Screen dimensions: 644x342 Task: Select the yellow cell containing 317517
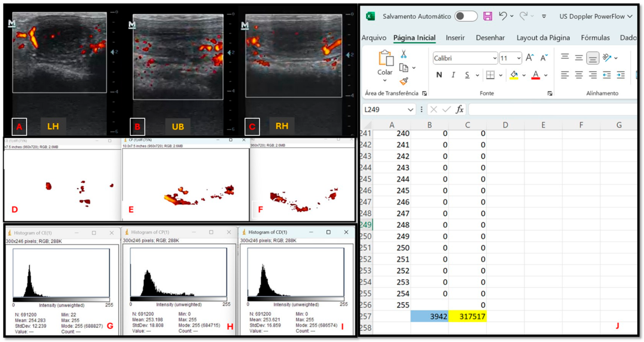coord(467,316)
